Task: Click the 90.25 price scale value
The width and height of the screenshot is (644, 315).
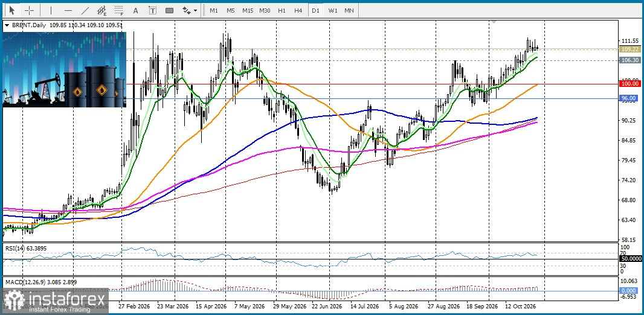Action: coord(630,121)
